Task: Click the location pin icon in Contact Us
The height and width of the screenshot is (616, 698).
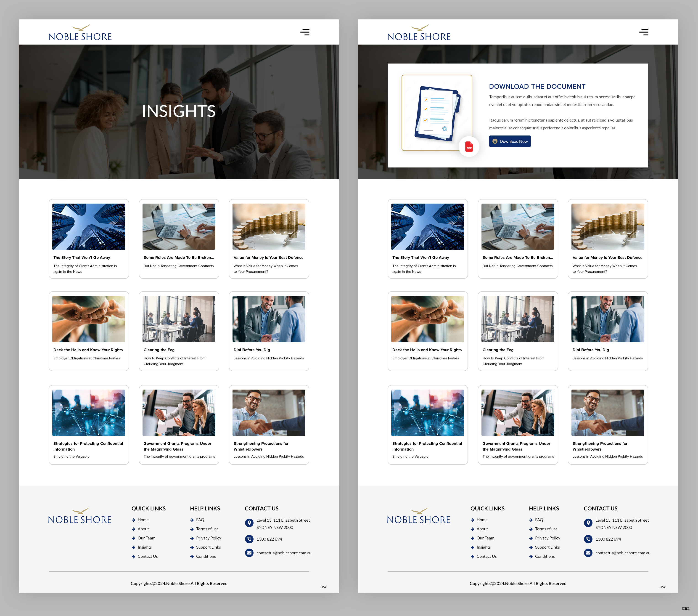Action: point(250,523)
